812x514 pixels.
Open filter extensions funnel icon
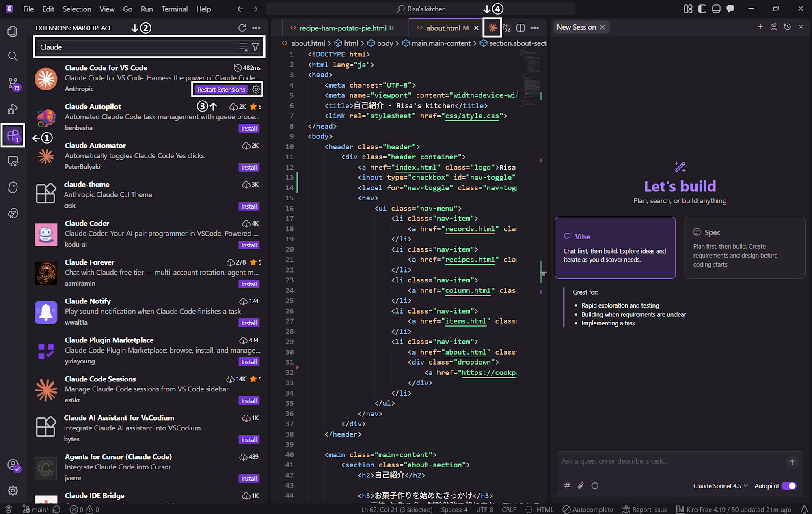tap(255, 47)
